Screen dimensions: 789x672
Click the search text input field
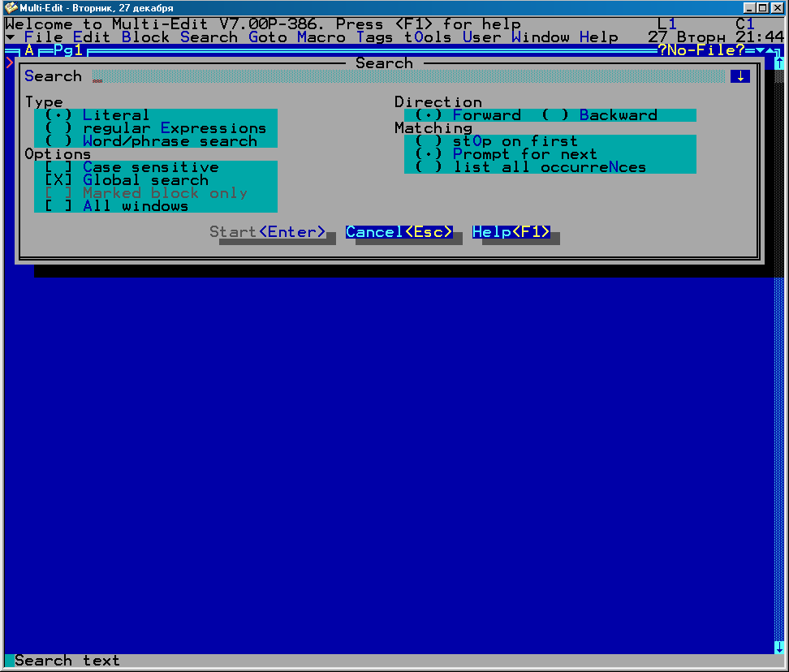tap(408, 76)
